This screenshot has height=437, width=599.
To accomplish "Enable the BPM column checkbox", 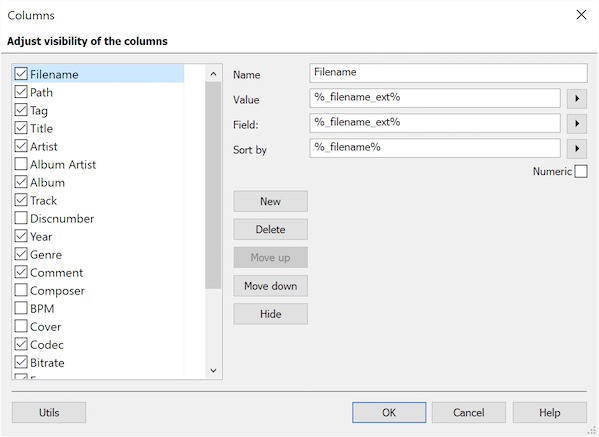I will 21,308.
